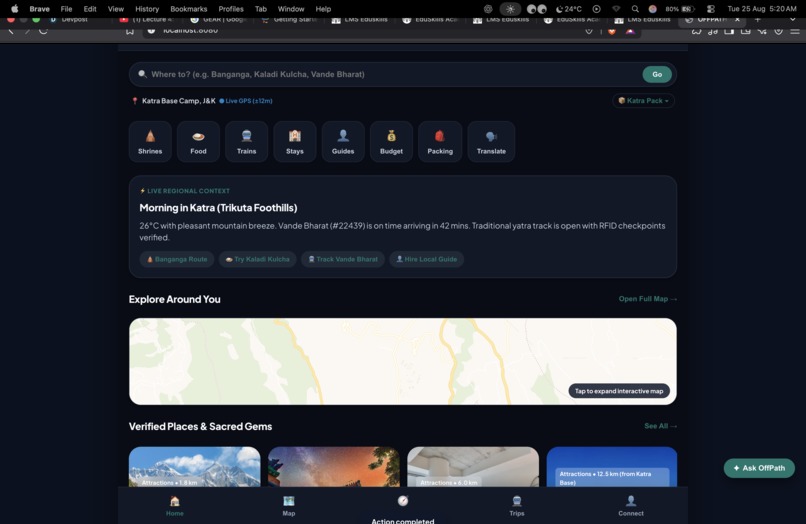
Task: Click the Live GPS (±12m) indicator
Action: [246, 101]
